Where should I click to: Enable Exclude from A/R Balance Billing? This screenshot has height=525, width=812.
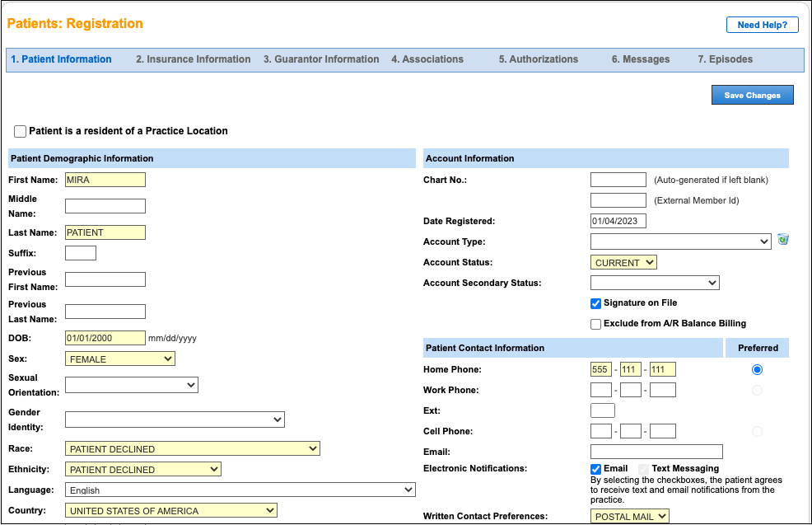(x=595, y=323)
